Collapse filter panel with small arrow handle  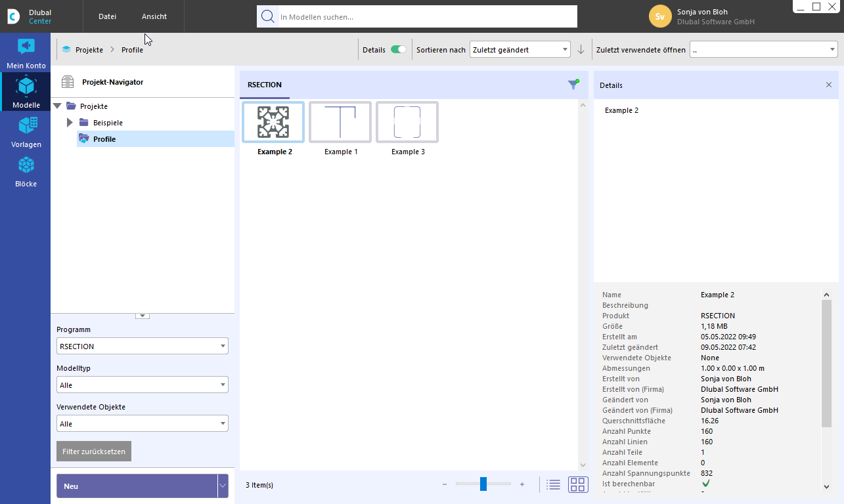(143, 316)
